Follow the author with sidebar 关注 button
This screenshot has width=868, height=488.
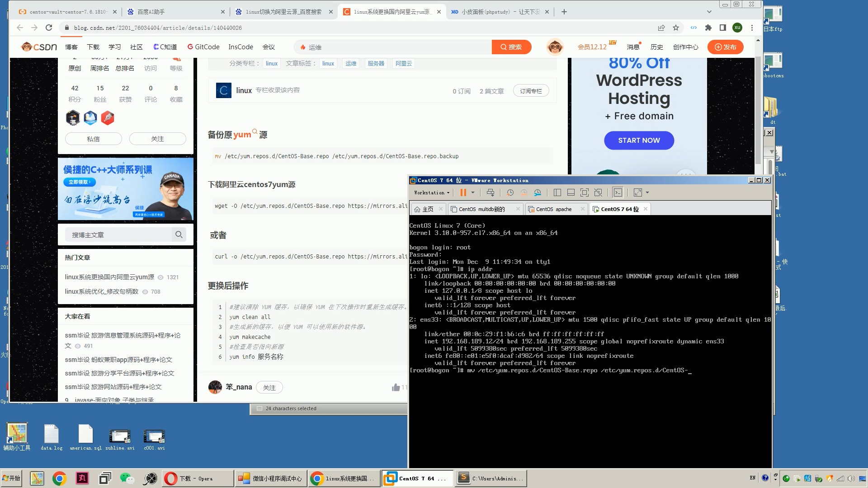tap(157, 139)
